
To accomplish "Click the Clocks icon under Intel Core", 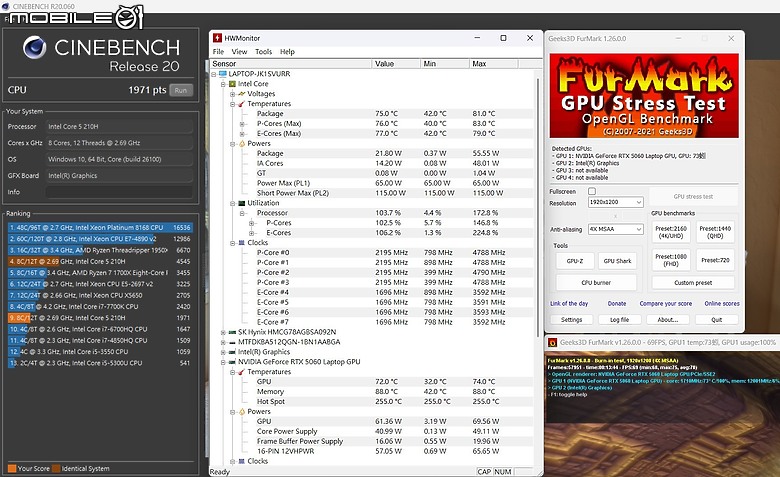I will tap(242, 243).
